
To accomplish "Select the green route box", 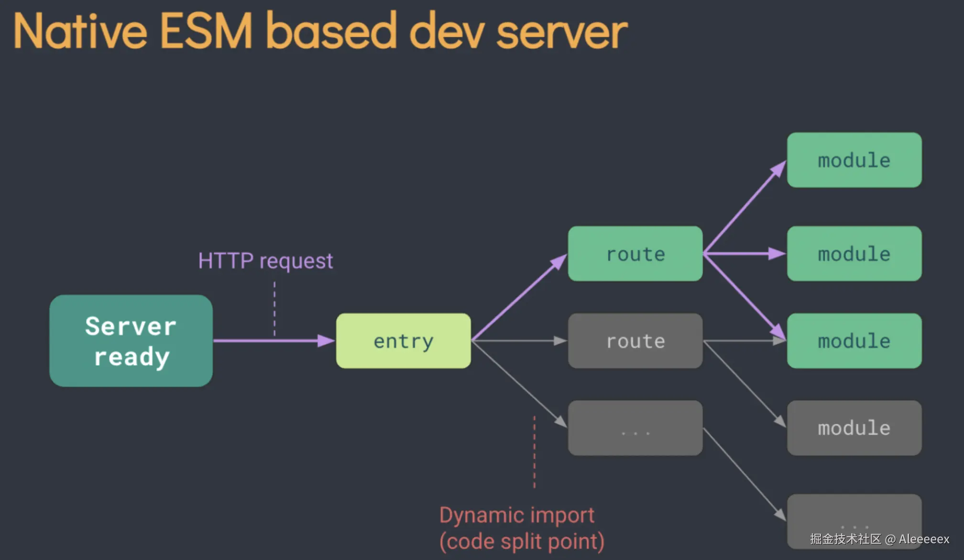I will click(x=635, y=254).
